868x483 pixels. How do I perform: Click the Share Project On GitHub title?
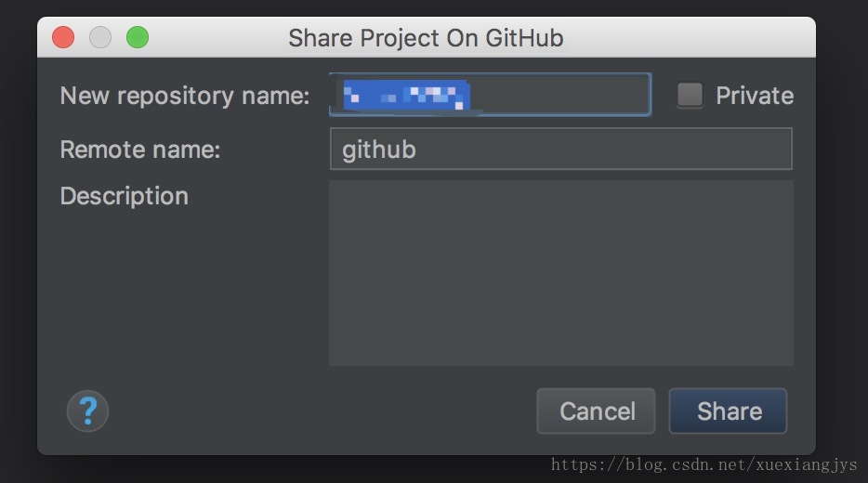426,38
